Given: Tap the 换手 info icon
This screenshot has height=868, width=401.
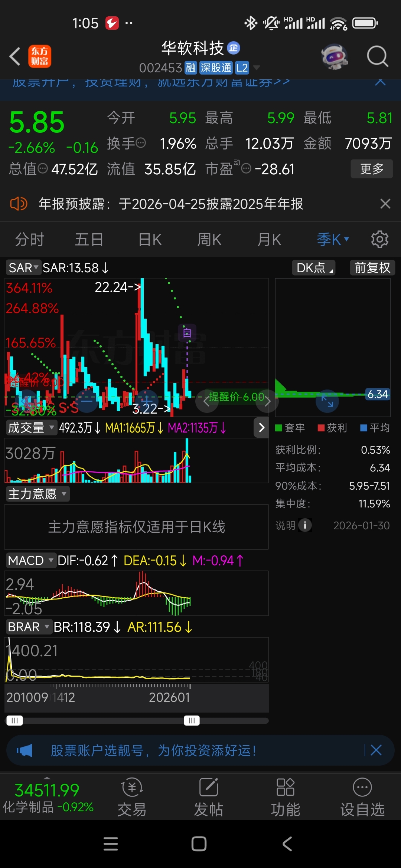Looking at the screenshot, I should point(141,143).
